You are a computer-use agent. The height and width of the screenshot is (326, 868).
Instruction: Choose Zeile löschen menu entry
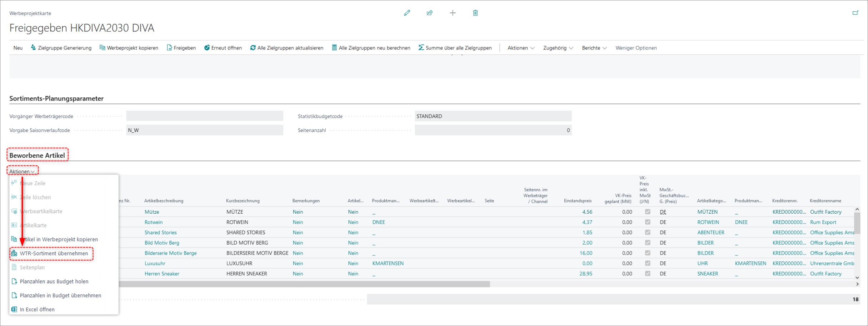click(x=64, y=197)
